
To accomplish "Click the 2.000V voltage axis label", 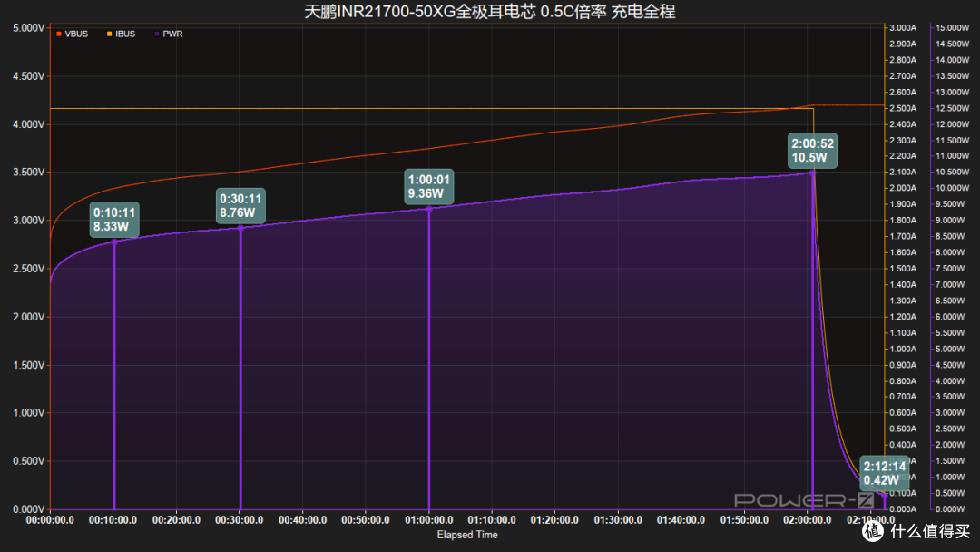I will click(29, 317).
